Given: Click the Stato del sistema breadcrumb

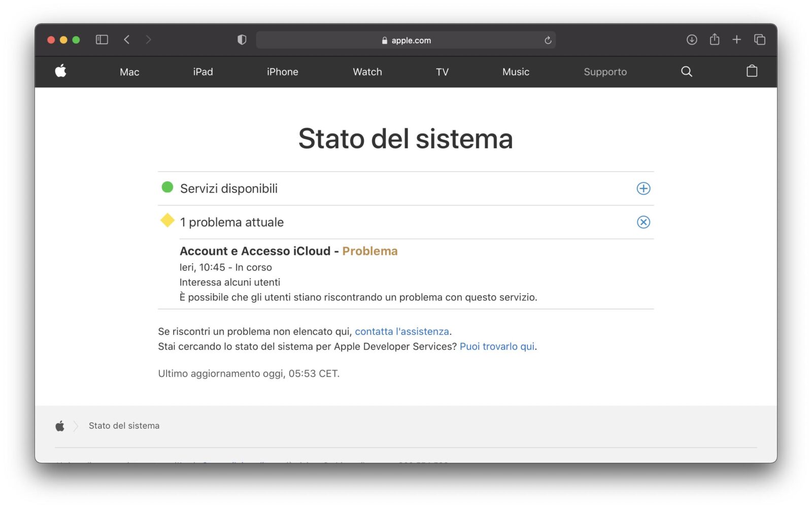Looking at the screenshot, I should tap(124, 426).
